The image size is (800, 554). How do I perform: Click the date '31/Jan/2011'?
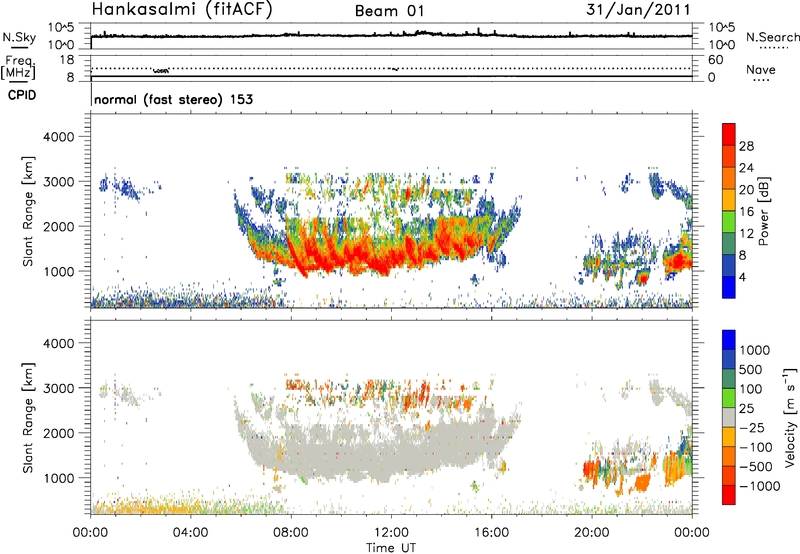pyautogui.click(x=638, y=9)
